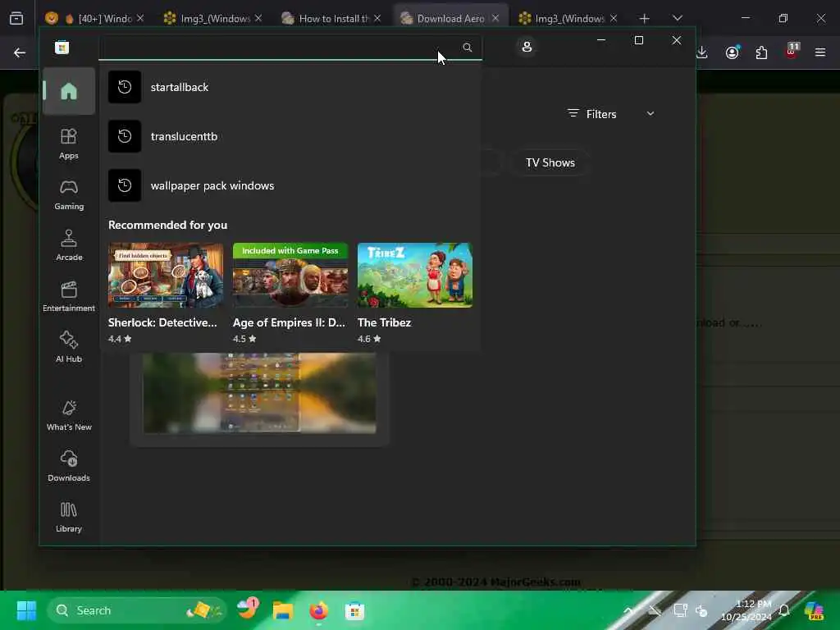Open the Home section in Microsoft Store sidebar
The width and height of the screenshot is (840, 630).
pyautogui.click(x=69, y=91)
